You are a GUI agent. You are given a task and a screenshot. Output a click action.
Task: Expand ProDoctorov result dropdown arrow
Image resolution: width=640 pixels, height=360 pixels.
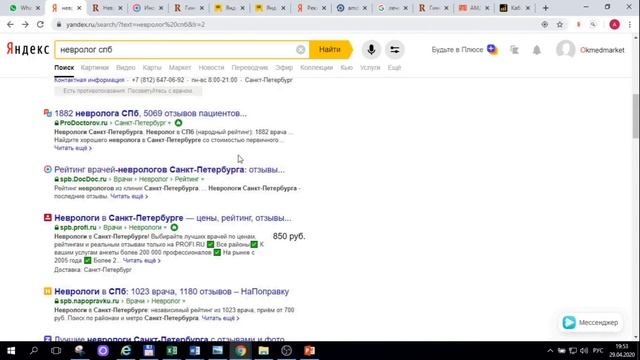pyautogui.click(x=169, y=123)
